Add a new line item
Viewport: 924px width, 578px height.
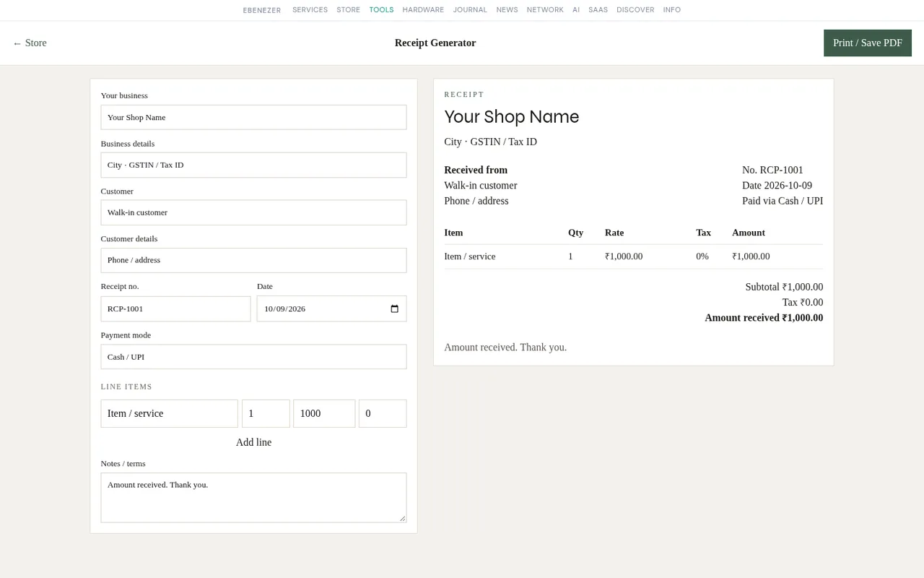pos(253,442)
